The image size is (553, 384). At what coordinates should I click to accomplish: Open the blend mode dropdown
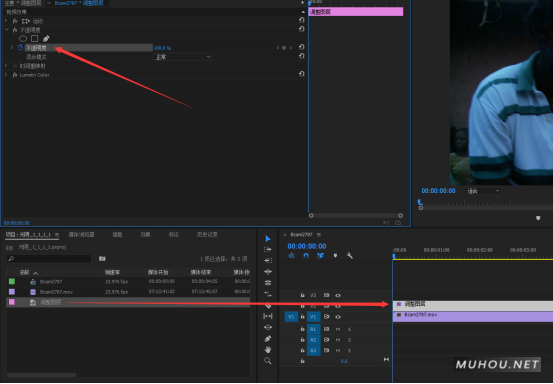pos(183,57)
